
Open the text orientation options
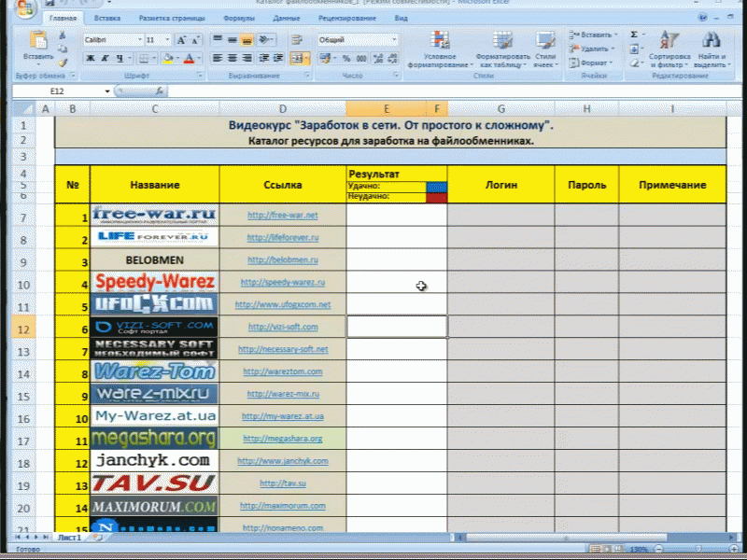tap(265, 39)
